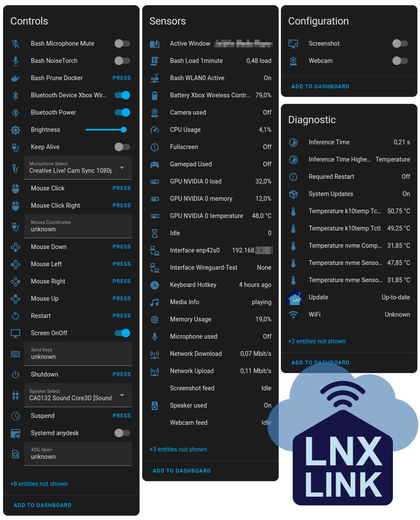420x520 pixels.
Task: Click the Gamepad Used controller icon
Action: point(155,164)
